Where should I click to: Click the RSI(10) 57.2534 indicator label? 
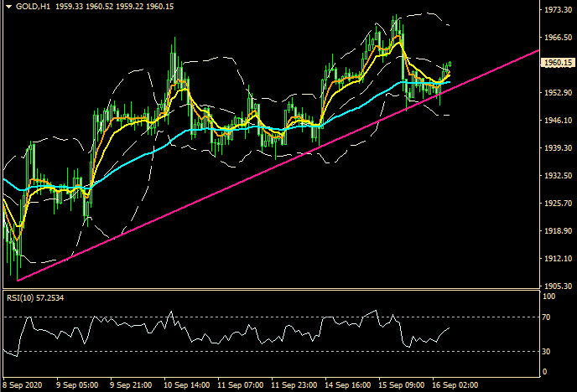tap(37, 297)
